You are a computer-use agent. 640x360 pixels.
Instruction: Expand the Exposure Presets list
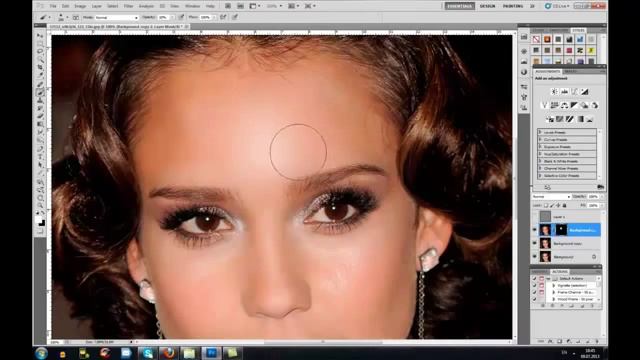540,147
